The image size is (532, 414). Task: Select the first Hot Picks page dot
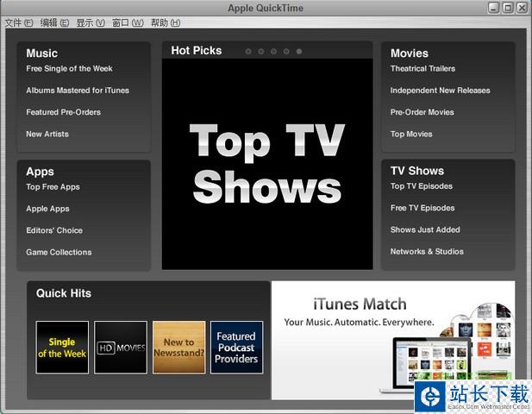248,52
